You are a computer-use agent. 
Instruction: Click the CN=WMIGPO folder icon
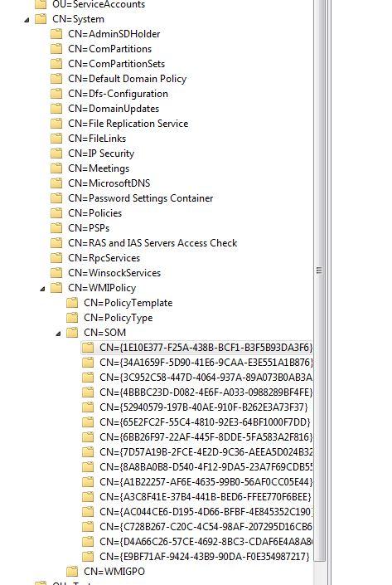point(72,571)
